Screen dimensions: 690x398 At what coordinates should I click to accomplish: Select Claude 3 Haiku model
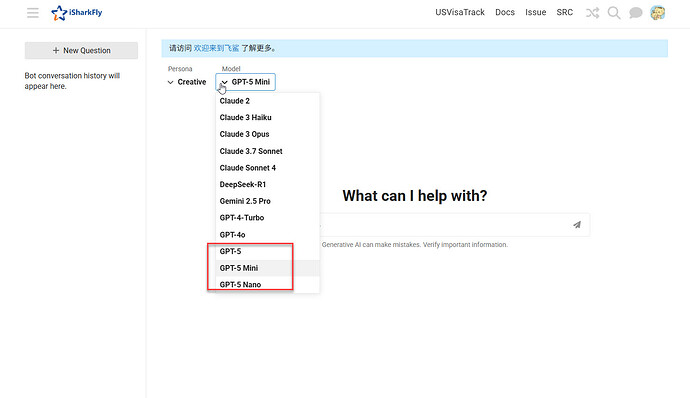pos(268,118)
